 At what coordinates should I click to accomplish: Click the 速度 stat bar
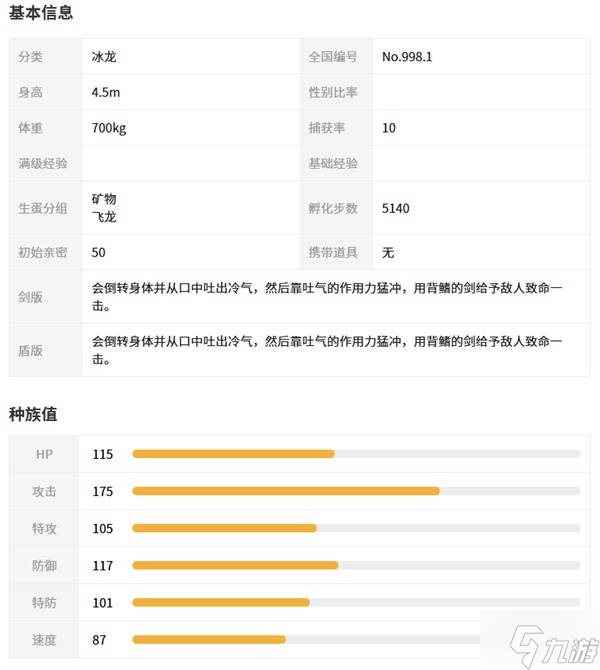click(x=355, y=639)
